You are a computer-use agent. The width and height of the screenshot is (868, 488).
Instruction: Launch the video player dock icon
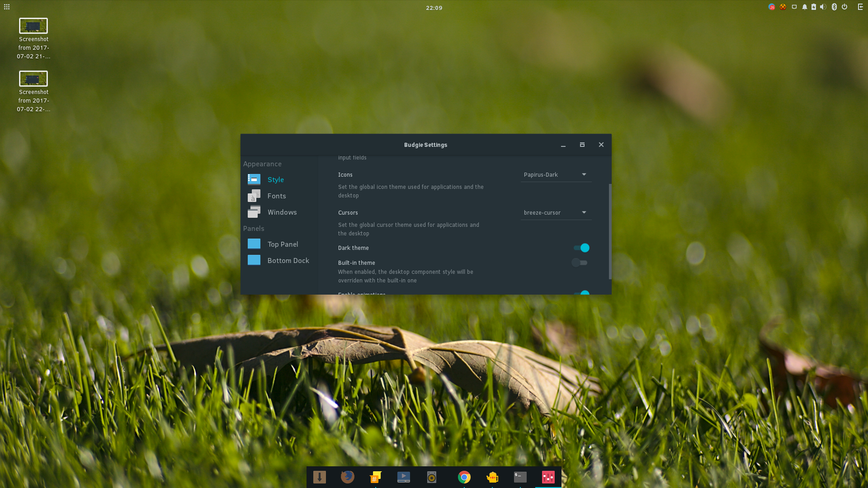(x=404, y=477)
